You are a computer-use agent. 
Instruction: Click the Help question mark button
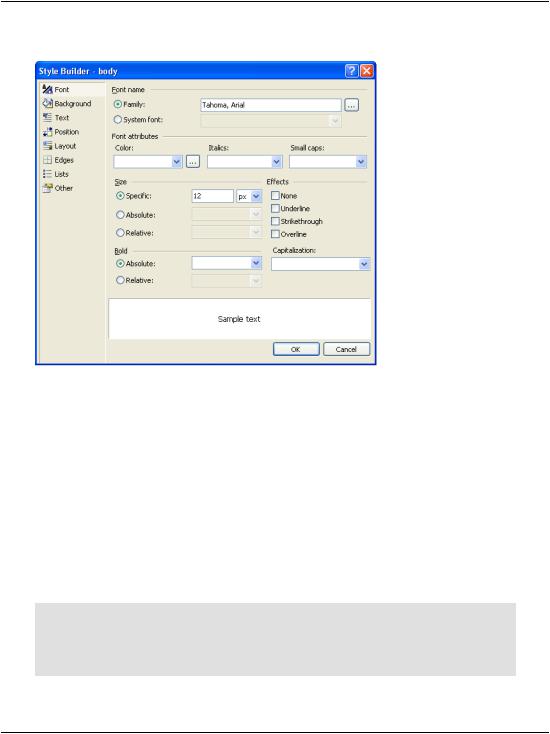352,71
